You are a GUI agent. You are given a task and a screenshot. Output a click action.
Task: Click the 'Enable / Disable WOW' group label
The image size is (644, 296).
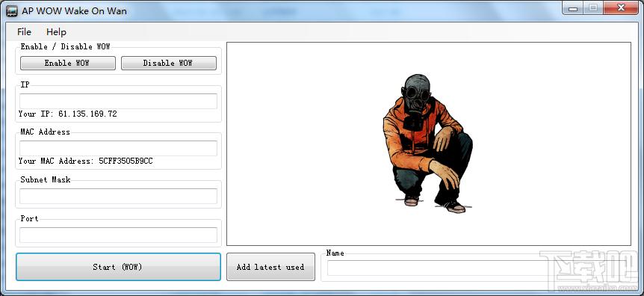tap(65, 46)
